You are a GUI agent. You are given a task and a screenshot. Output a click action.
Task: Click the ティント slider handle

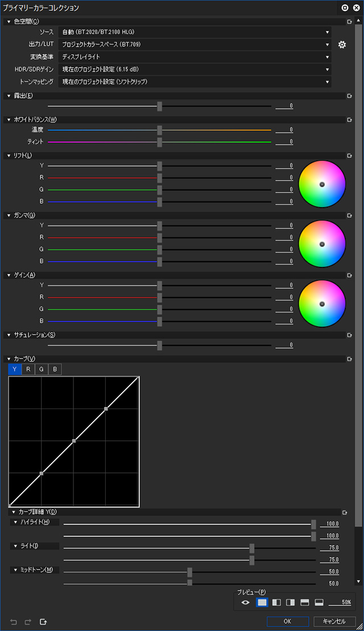tap(160, 142)
